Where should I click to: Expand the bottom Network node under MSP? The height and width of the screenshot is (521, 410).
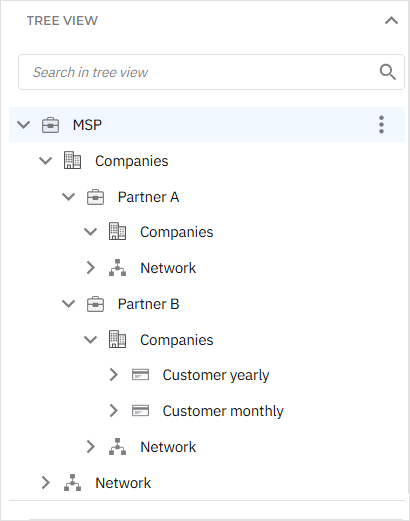[45, 483]
